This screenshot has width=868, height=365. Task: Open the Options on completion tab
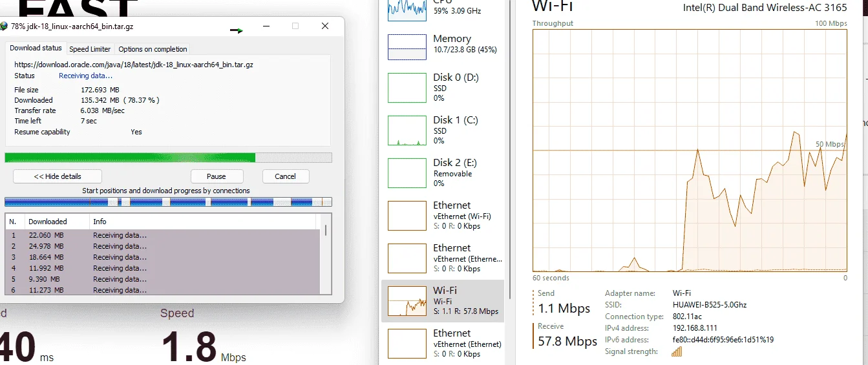[153, 49]
